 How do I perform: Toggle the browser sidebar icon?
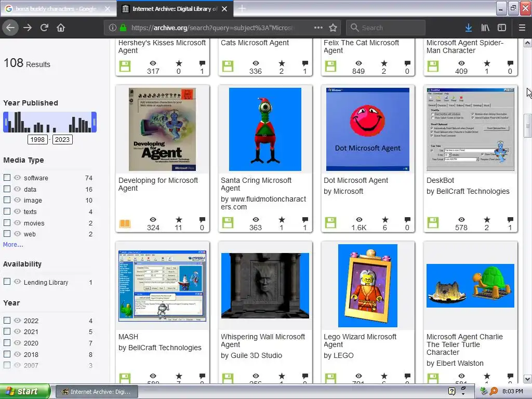click(x=502, y=28)
